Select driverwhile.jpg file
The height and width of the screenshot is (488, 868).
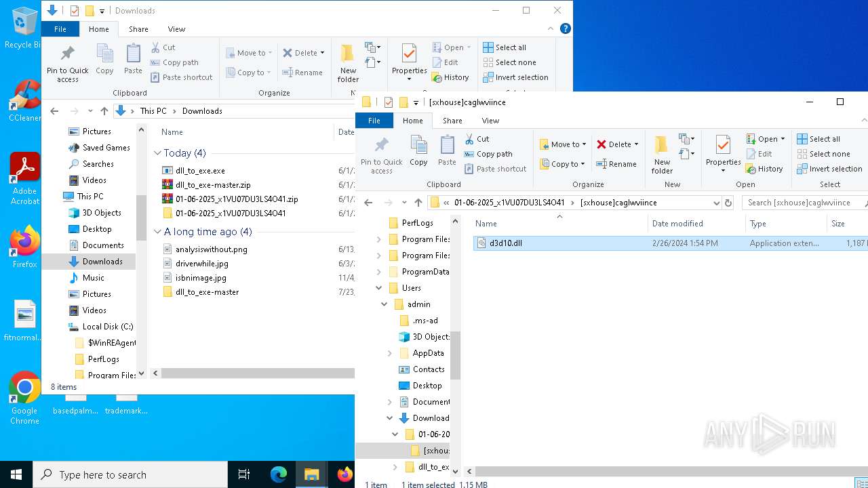(201, 264)
